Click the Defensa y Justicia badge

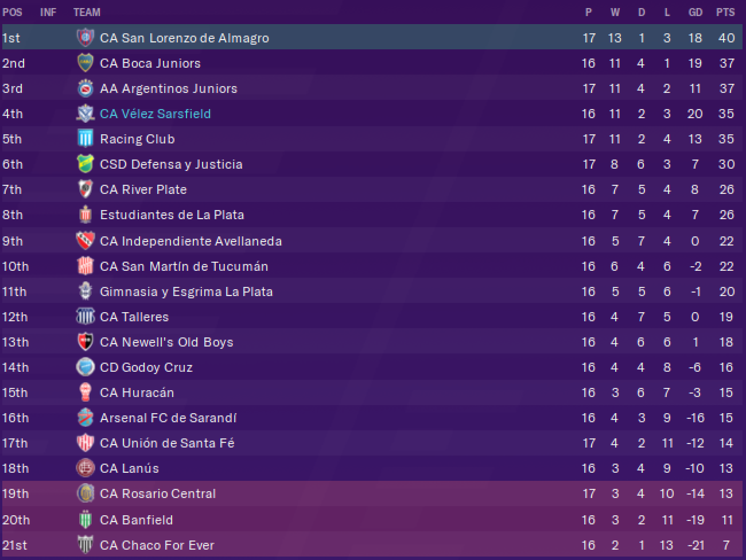[x=85, y=164]
